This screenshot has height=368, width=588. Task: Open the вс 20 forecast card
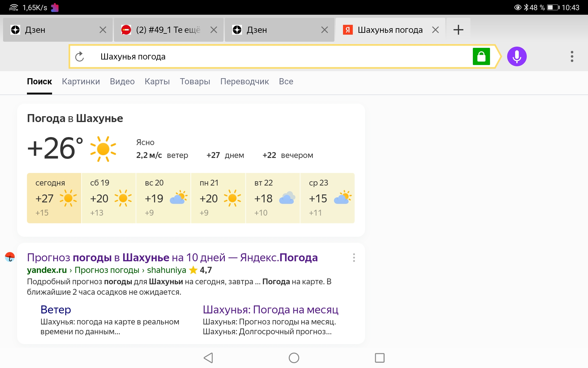point(163,198)
